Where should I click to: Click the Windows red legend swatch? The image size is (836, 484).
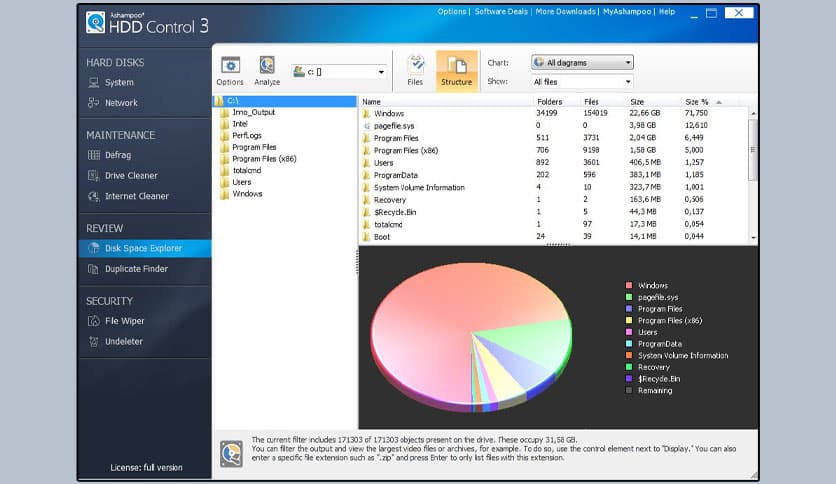[629, 285]
